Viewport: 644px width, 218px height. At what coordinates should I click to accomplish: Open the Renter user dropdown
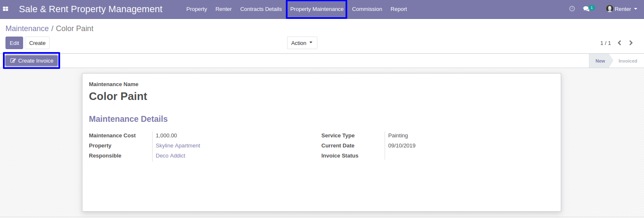pos(622,9)
